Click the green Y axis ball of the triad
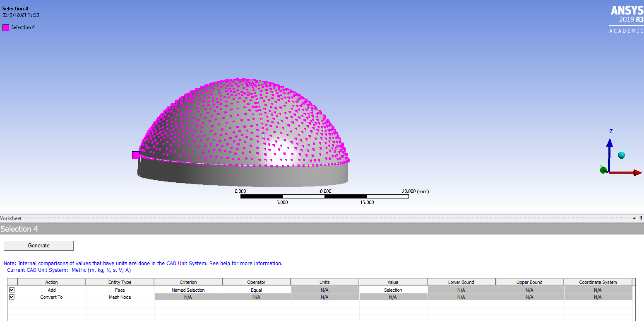The height and width of the screenshot is (329, 644). pyautogui.click(x=603, y=169)
